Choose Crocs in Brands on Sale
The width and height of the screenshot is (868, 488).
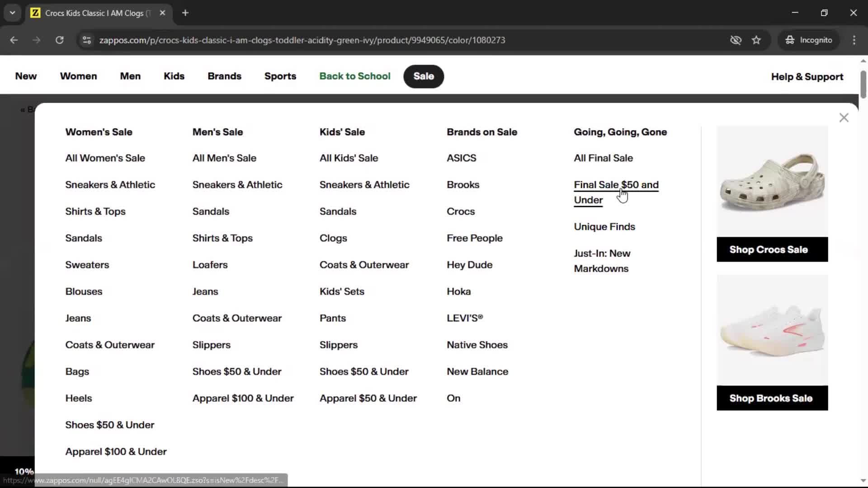[x=461, y=211]
